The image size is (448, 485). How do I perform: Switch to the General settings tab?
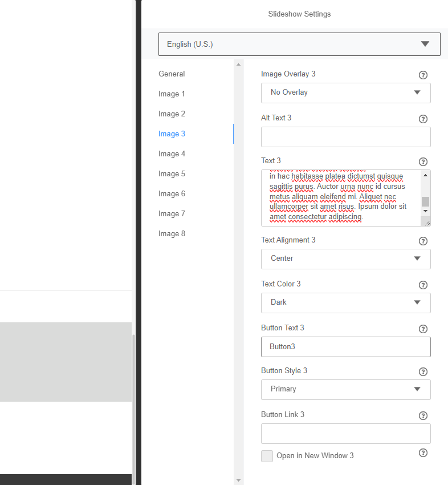(172, 74)
